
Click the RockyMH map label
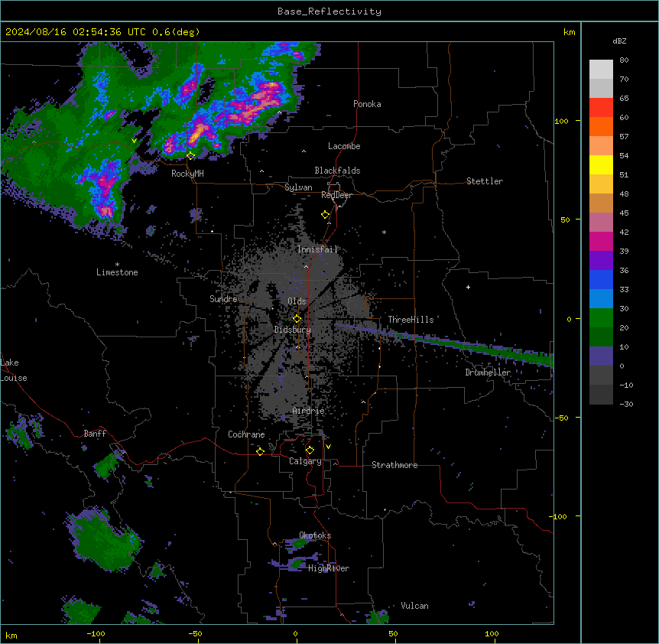click(187, 174)
